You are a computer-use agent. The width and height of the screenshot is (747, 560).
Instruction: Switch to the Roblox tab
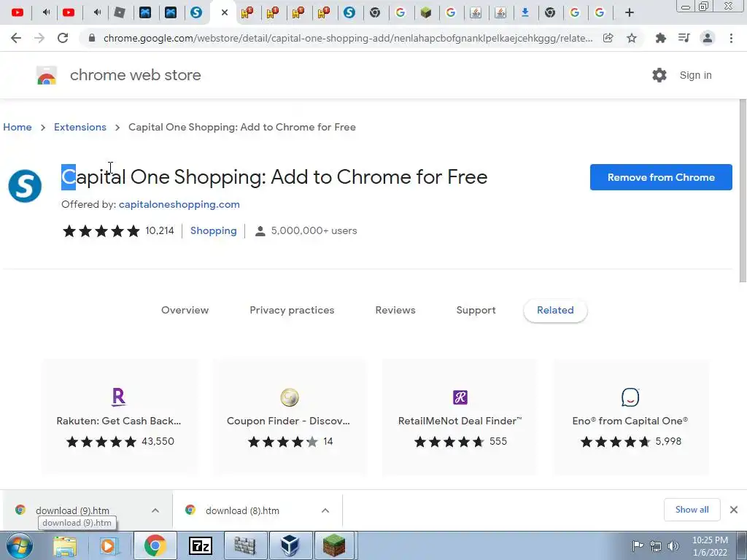[x=120, y=12]
